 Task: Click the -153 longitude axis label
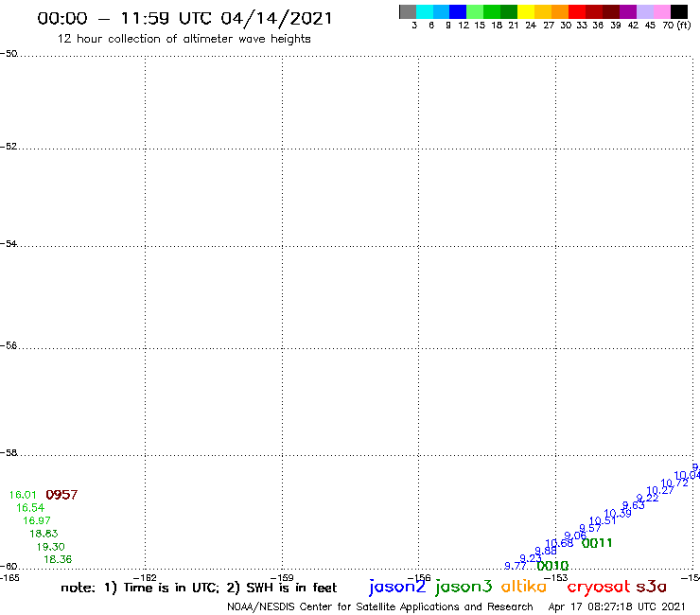click(x=556, y=578)
